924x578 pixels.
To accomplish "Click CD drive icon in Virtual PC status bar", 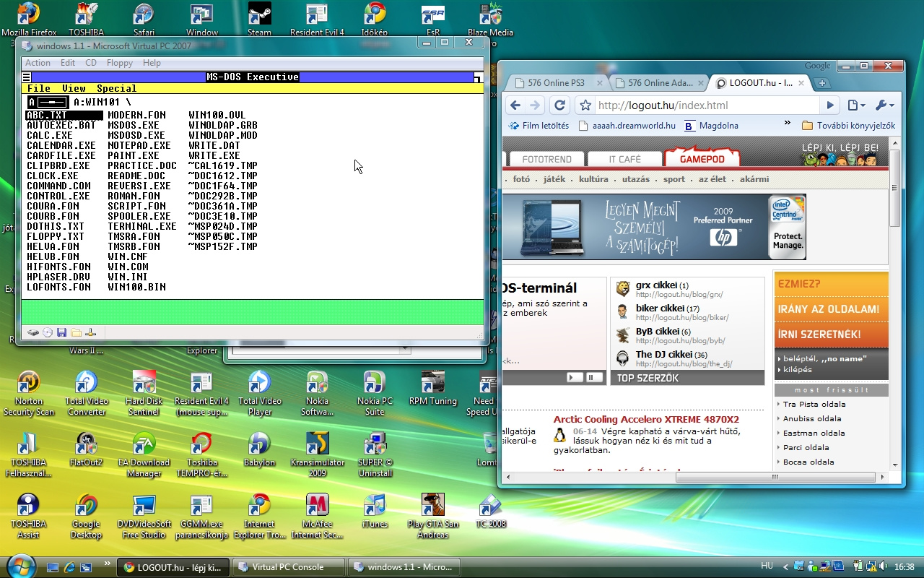I will point(48,332).
